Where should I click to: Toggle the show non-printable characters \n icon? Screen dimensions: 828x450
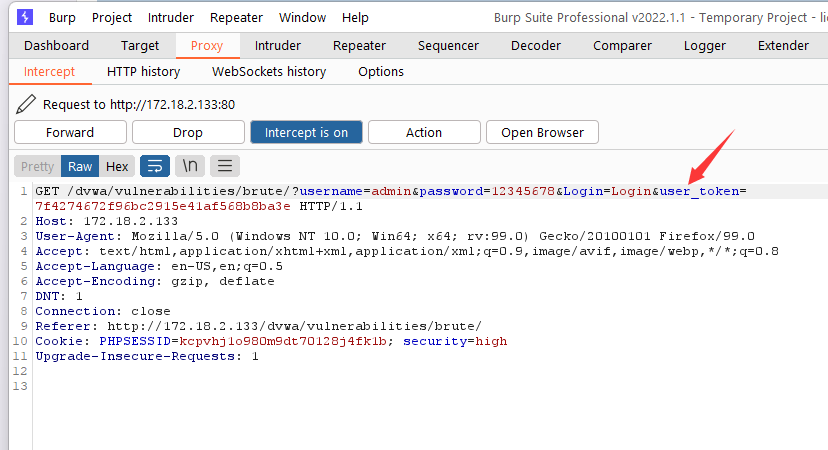pyautogui.click(x=190, y=166)
